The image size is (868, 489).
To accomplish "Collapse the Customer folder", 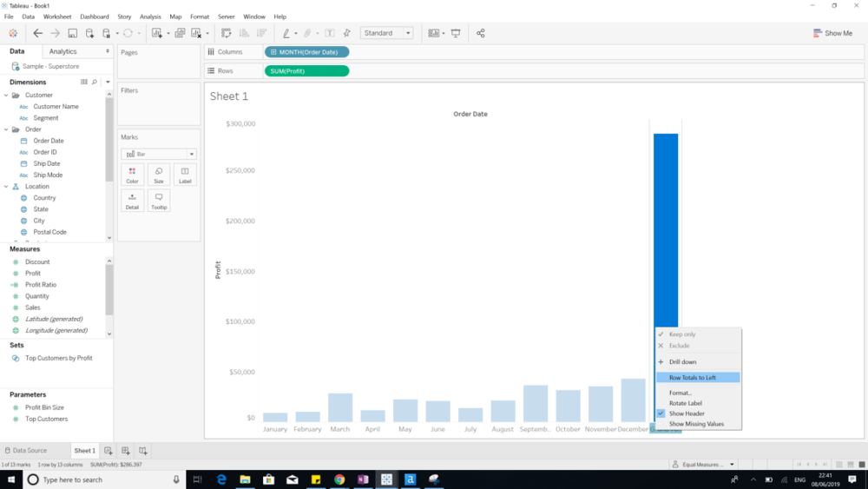I will 6,96.
